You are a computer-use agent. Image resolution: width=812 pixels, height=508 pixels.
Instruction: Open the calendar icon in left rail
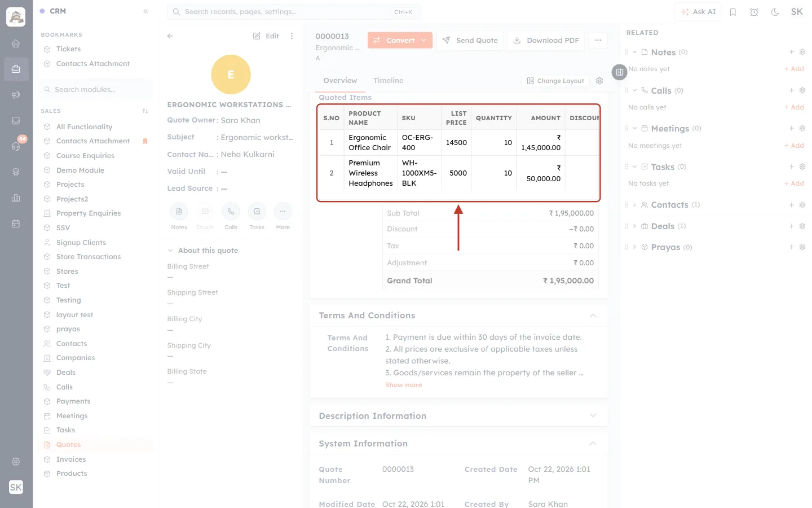(x=16, y=224)
